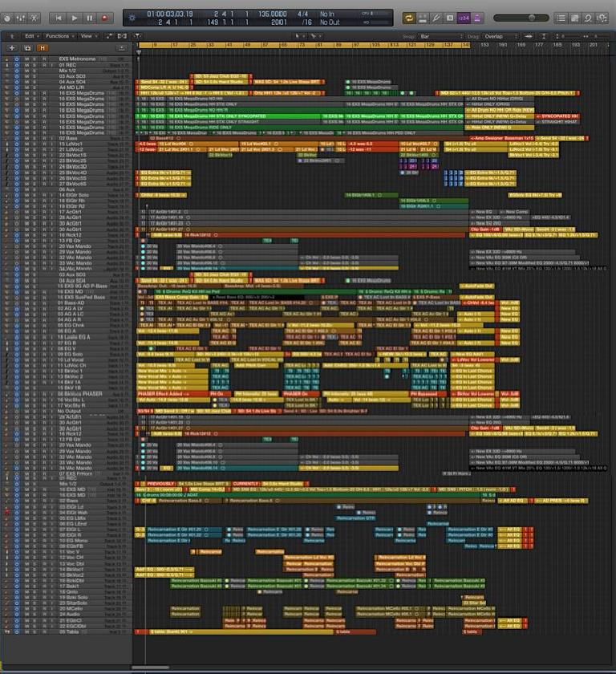Viewport: 616px width, 674px height.
Task: Open the LCD display mode gear dropdown
Action: (x=132, y=18)
